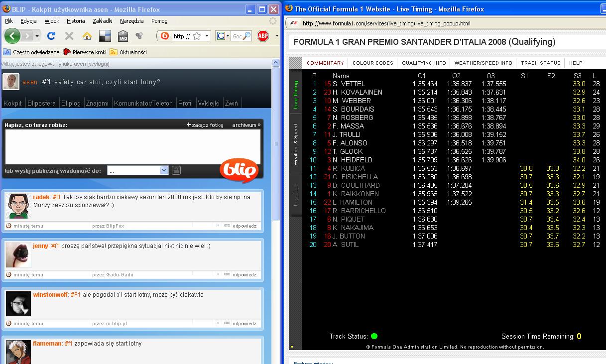This screenshot has width=606, height=364.
Task: Go to the Firefox home page
Action: 87,36
